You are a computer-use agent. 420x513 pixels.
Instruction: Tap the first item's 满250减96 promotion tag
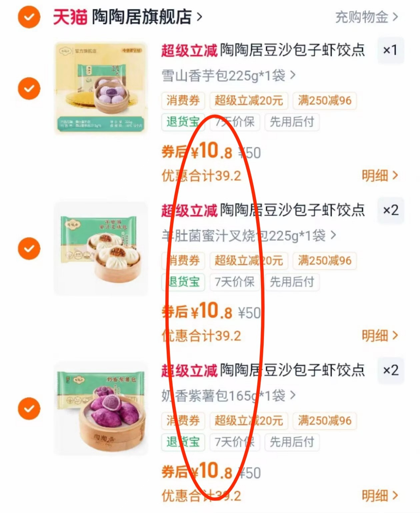tap(325, 101)
